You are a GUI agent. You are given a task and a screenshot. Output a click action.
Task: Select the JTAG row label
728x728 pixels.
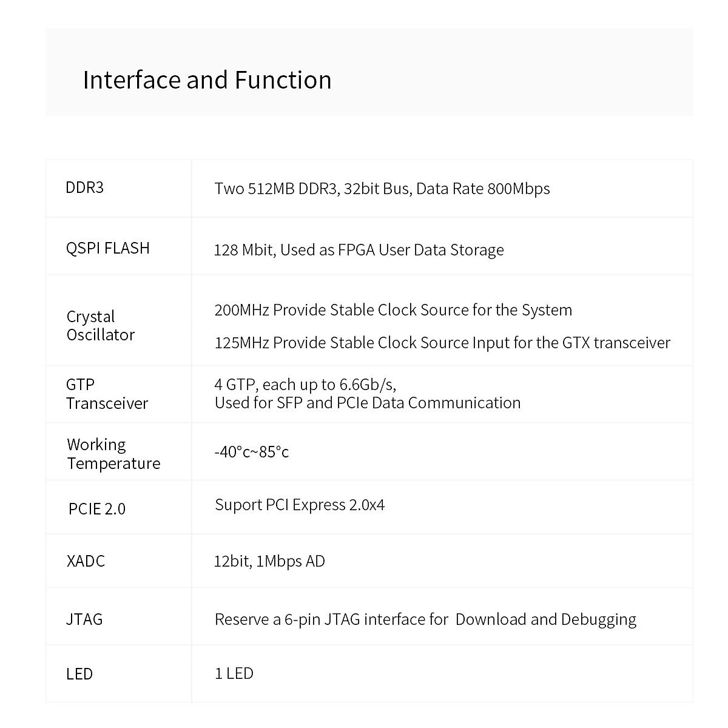pos(84,619)
